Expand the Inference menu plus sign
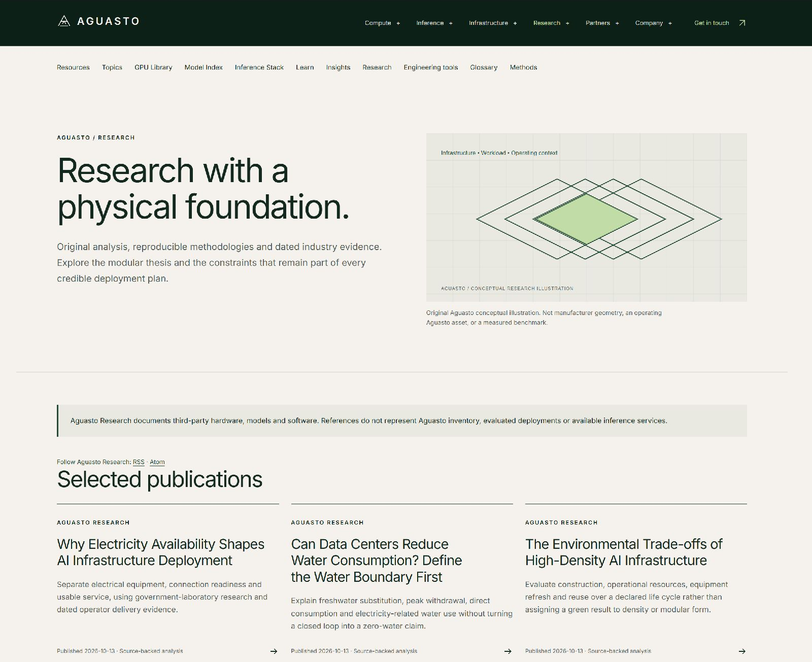 click(x=451, y=23)
